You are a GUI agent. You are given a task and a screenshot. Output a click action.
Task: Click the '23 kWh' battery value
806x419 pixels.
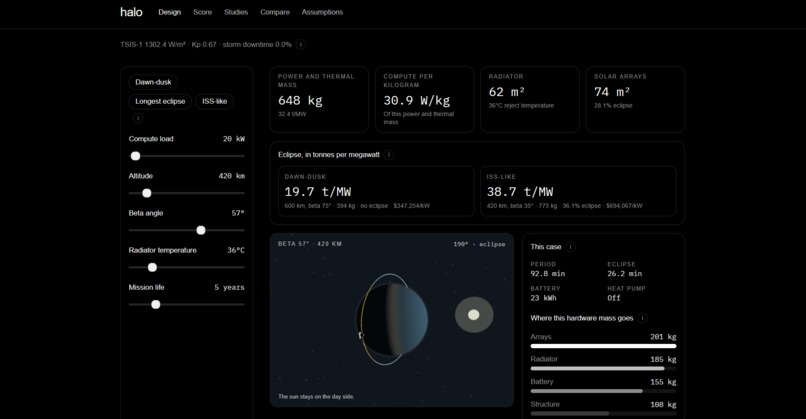(x=543, y=298)
